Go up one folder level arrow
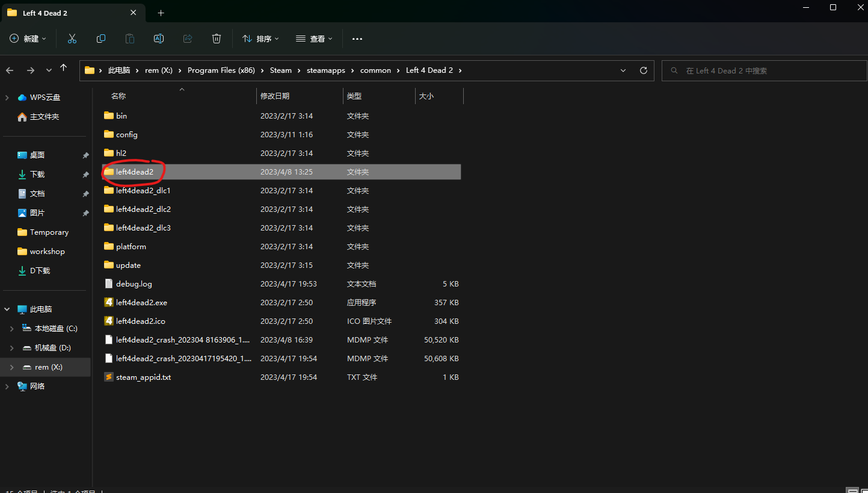Image resolution: width=868 pixels, height=493 pixels. 64,69
